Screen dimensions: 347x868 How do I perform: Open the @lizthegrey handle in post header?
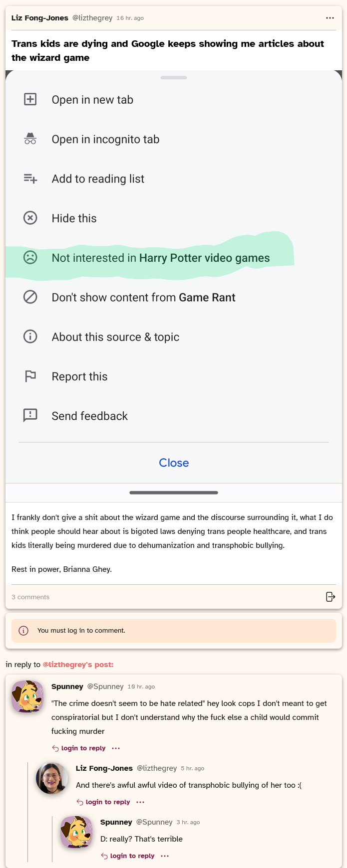tap(92, 18)
